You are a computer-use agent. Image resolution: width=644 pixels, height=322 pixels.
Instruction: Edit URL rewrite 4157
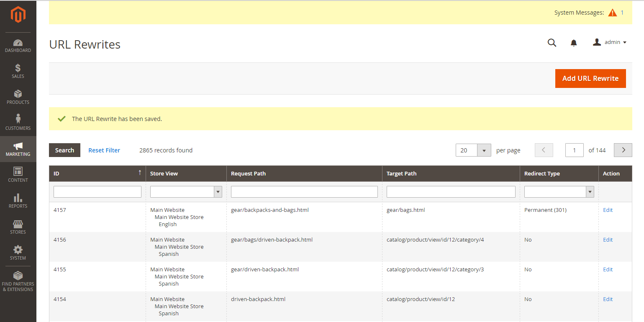[x=608, y=210]
